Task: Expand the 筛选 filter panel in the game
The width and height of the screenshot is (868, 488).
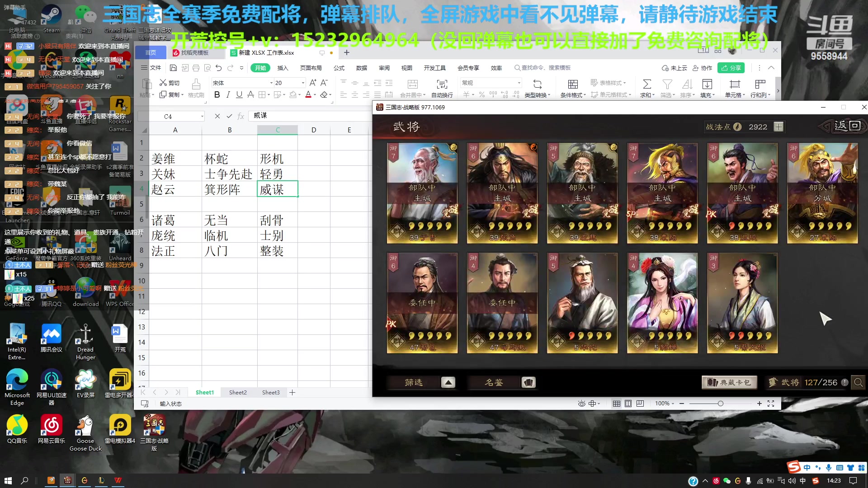Action: click(448, 382)
